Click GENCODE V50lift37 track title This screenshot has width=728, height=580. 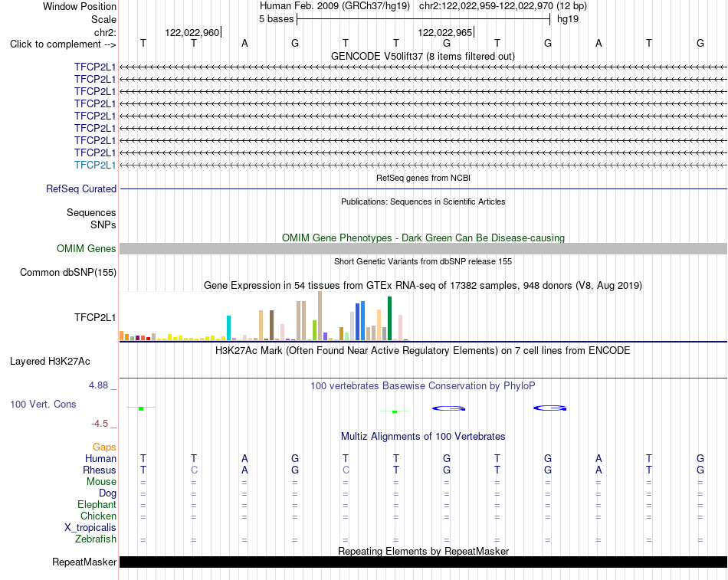coord(422,56)
